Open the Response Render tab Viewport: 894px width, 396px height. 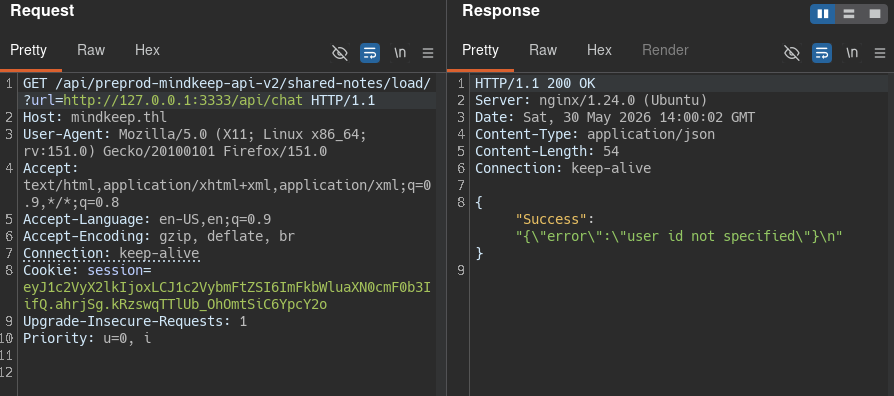[x=665, y=50]
